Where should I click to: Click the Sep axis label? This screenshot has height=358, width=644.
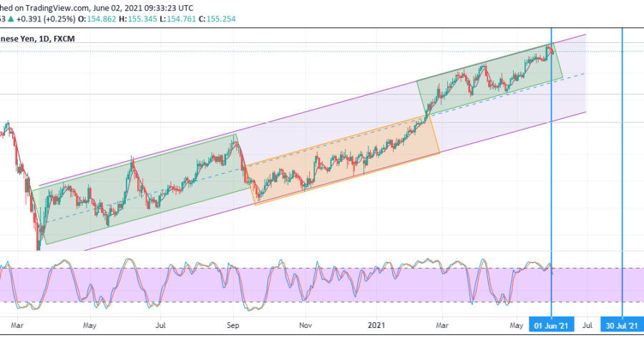coord(233,325)
